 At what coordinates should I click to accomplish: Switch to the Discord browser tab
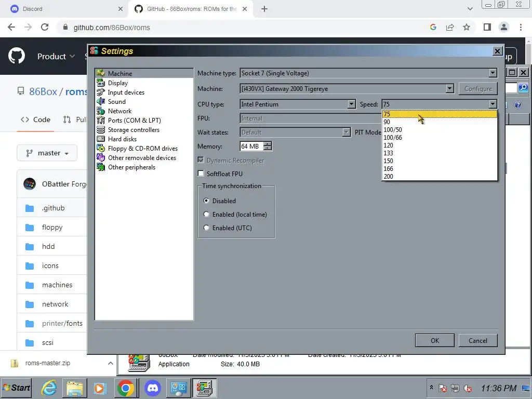(x=64, y=9)
